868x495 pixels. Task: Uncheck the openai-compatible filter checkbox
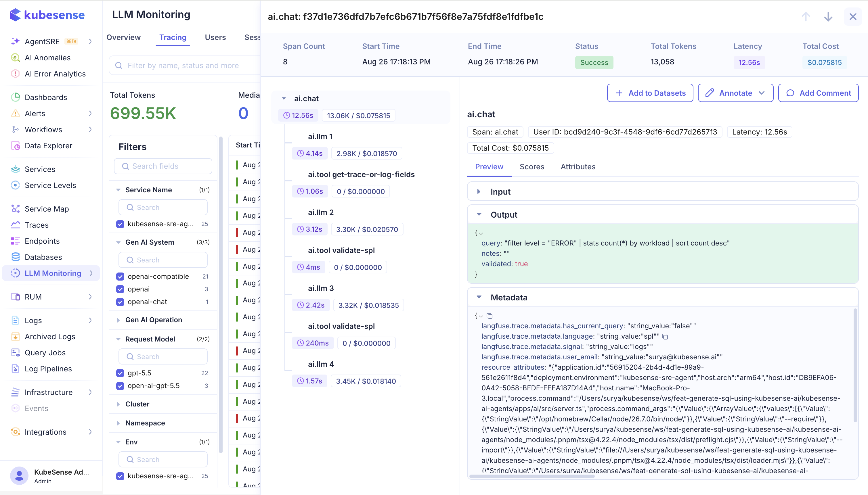click(x=120, y=277)
